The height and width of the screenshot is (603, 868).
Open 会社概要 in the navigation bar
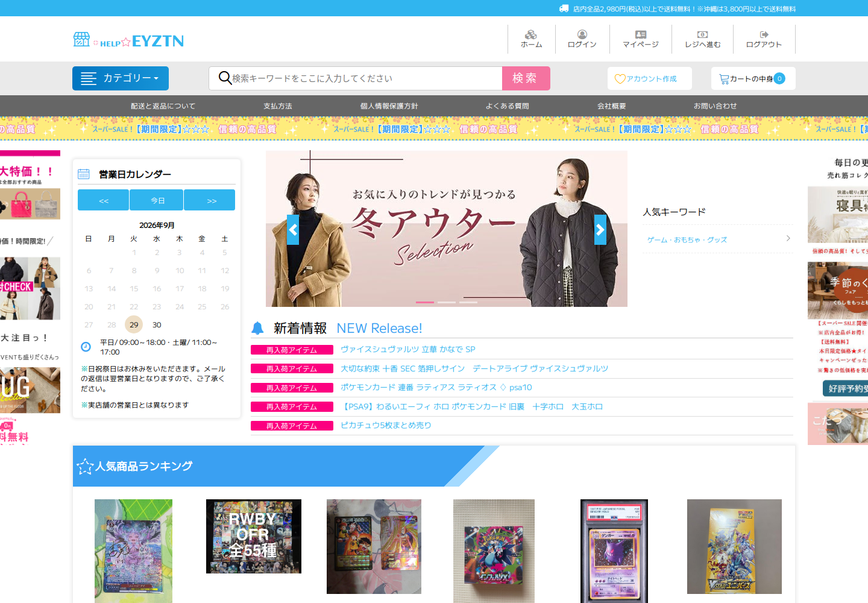click(x=612, y=106)
